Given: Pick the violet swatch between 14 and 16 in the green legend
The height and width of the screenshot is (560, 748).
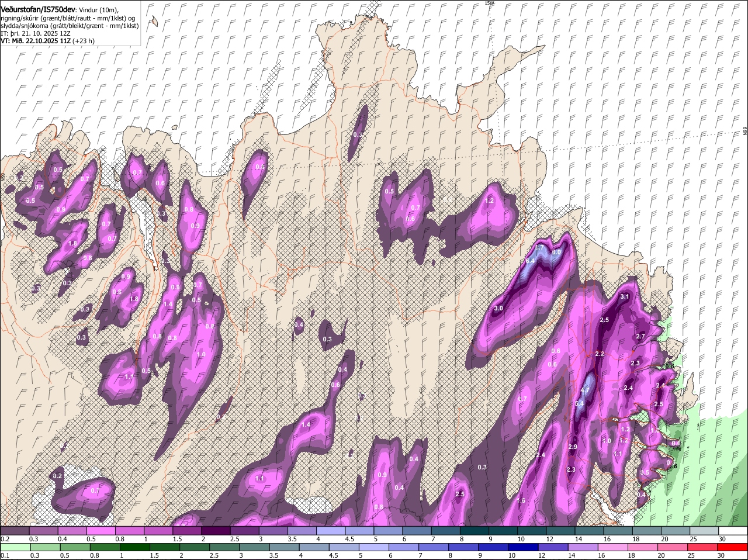Looking at the screenshot, I should click(582, 547).
